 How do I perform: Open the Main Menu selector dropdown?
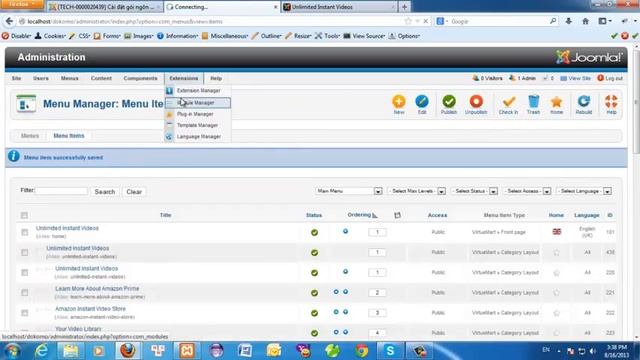click(349, 191)
